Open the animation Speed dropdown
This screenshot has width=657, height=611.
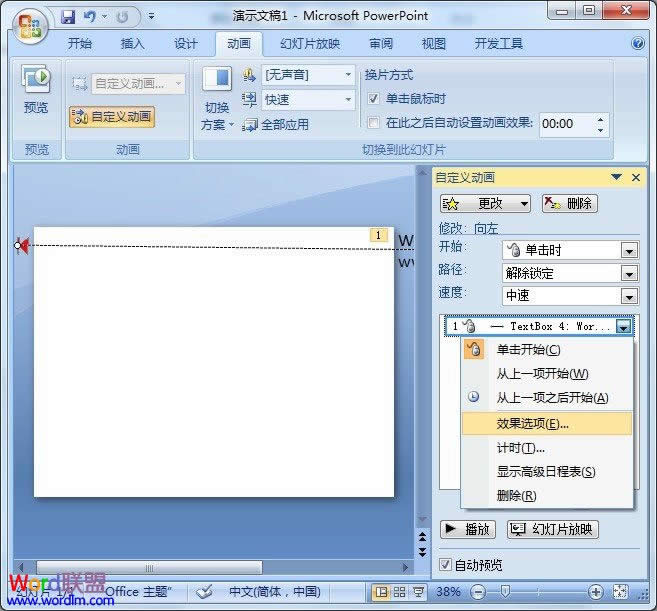point(629,297)
